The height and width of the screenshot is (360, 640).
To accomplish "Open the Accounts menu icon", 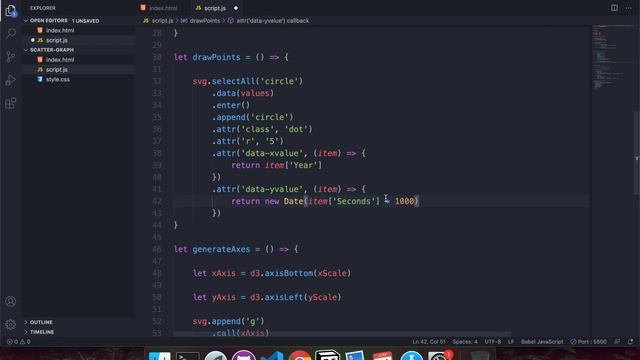I will tap(11, 302).
